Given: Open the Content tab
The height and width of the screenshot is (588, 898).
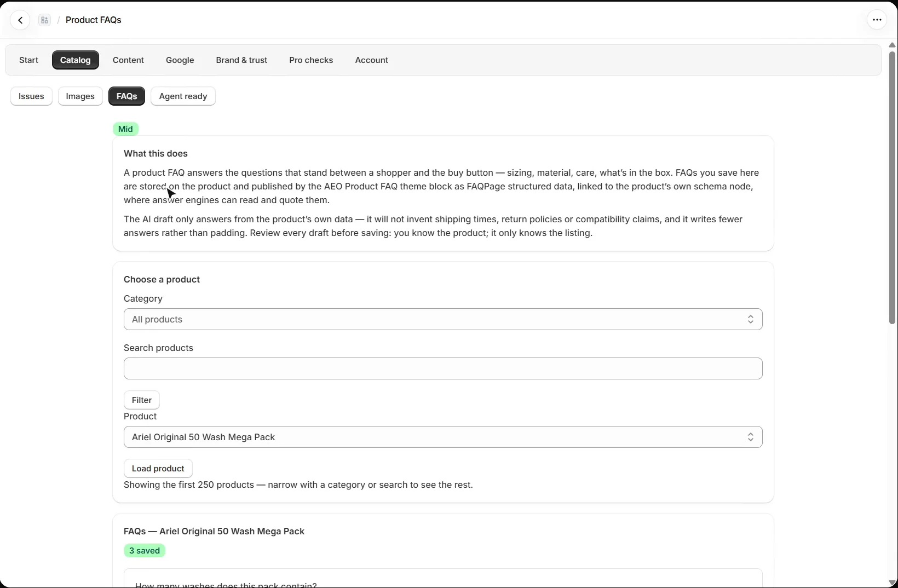Looking at the screenshot, I should tap(128, 60).
